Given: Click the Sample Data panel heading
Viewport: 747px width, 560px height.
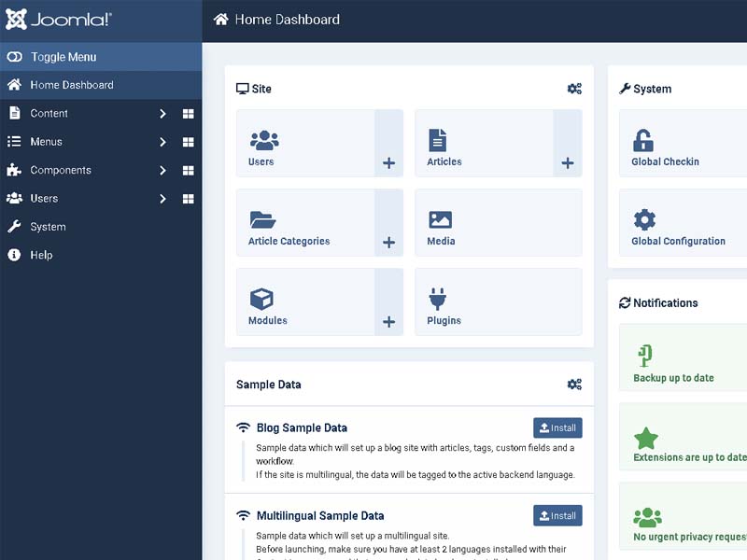Looking at the screenshot, I should (269, 385).
